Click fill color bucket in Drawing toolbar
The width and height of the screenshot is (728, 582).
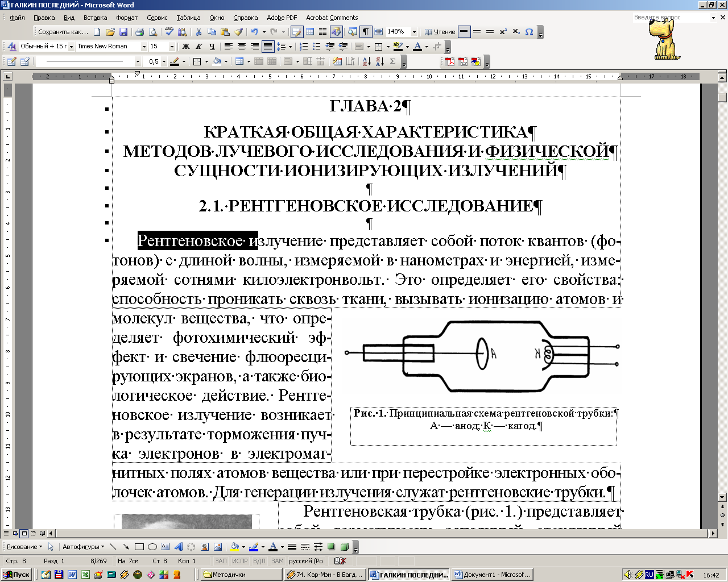coord(234,547)
